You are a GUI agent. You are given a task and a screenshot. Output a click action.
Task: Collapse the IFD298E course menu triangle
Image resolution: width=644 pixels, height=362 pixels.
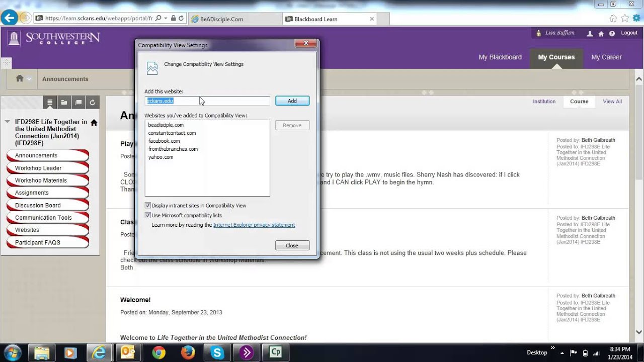tap(7, 122)
